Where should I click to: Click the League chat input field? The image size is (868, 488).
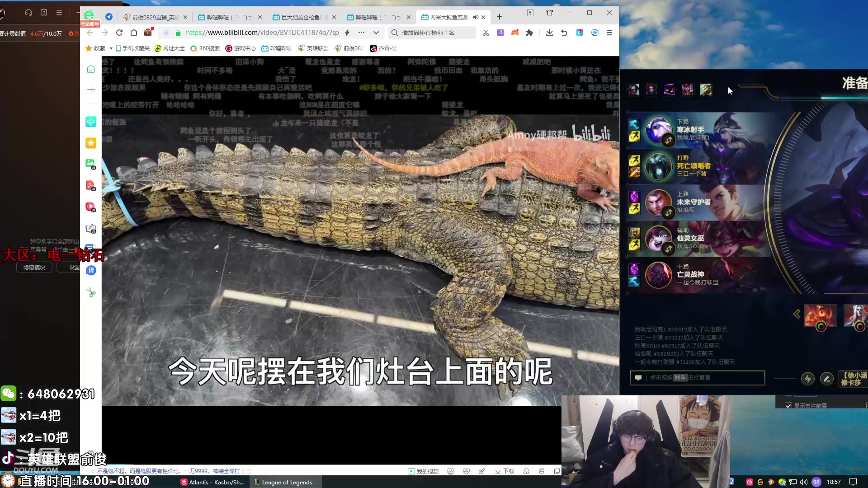click(x=697, y=377)
